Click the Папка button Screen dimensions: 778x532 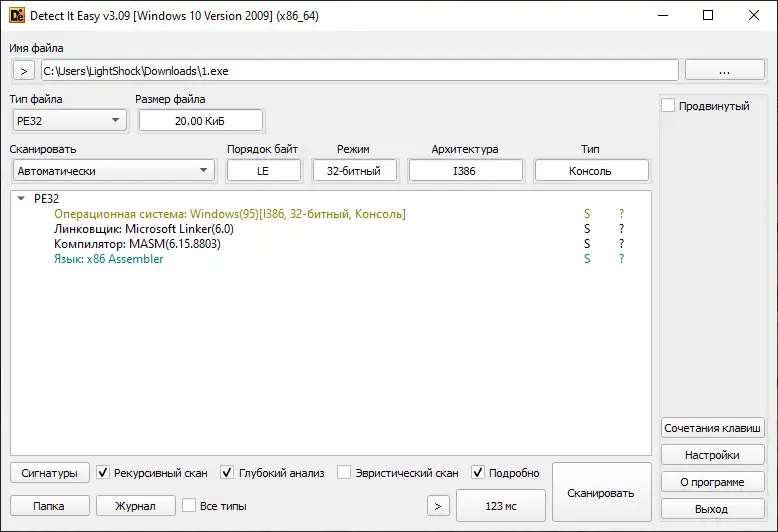click(50, 506)
